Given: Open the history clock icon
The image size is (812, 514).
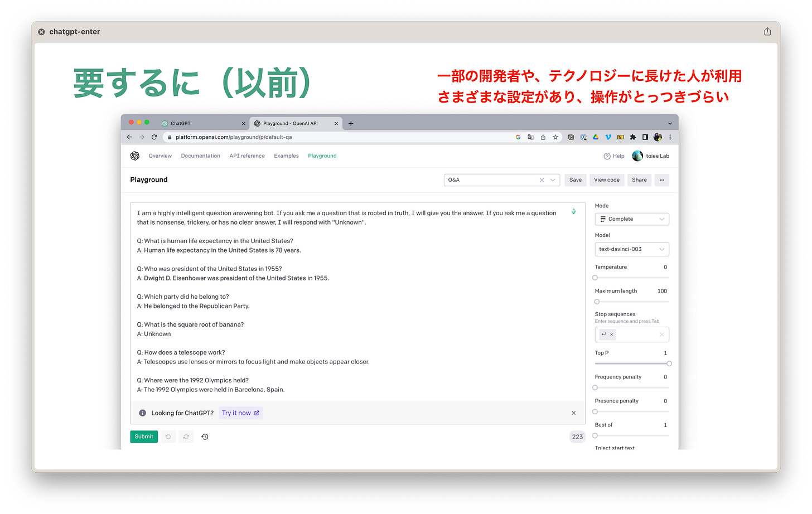Looking at the screenshot, I should click(205, 437).
